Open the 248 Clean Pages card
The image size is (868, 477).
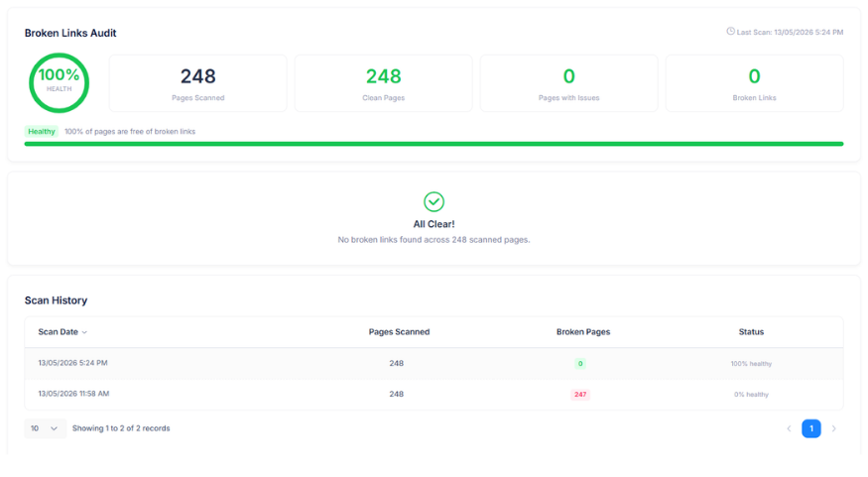coord(383,83)
